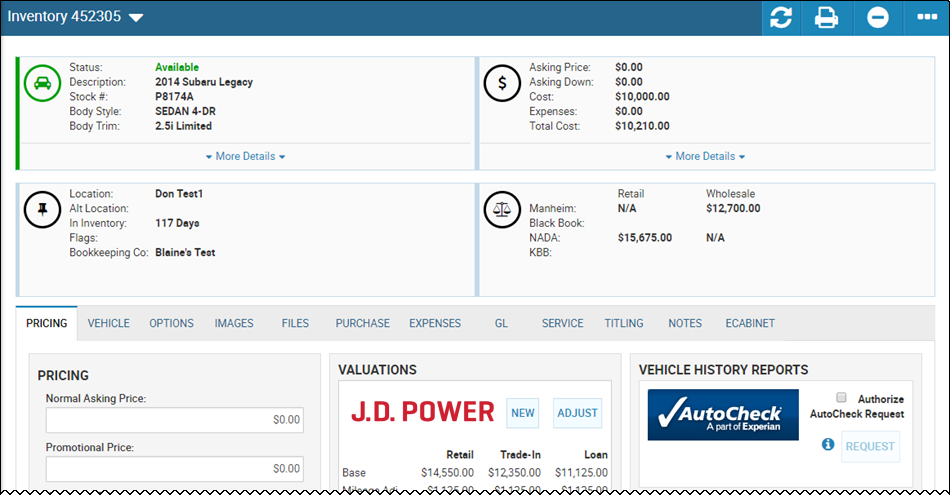
Task: Click the refresh icon in header
Action: pos(781,18)
